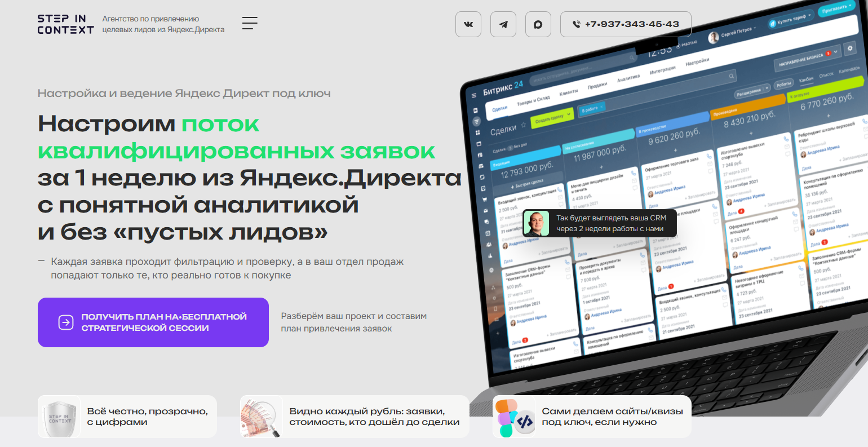Click the money magnifier icon on the second card
This screenshot has height=447, width=868.
[x=261, y=417]
